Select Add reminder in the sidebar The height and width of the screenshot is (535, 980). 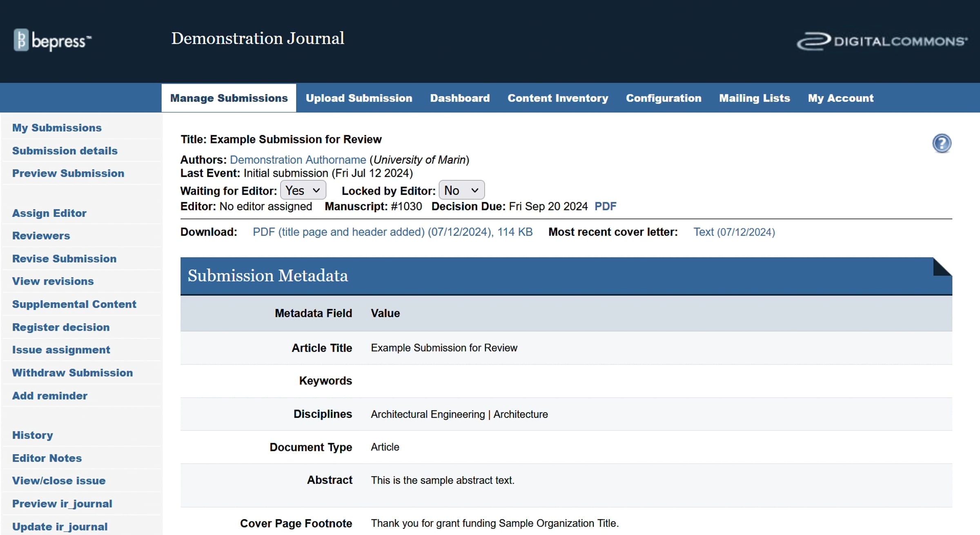pyautogui.click(x=50, y=396)
